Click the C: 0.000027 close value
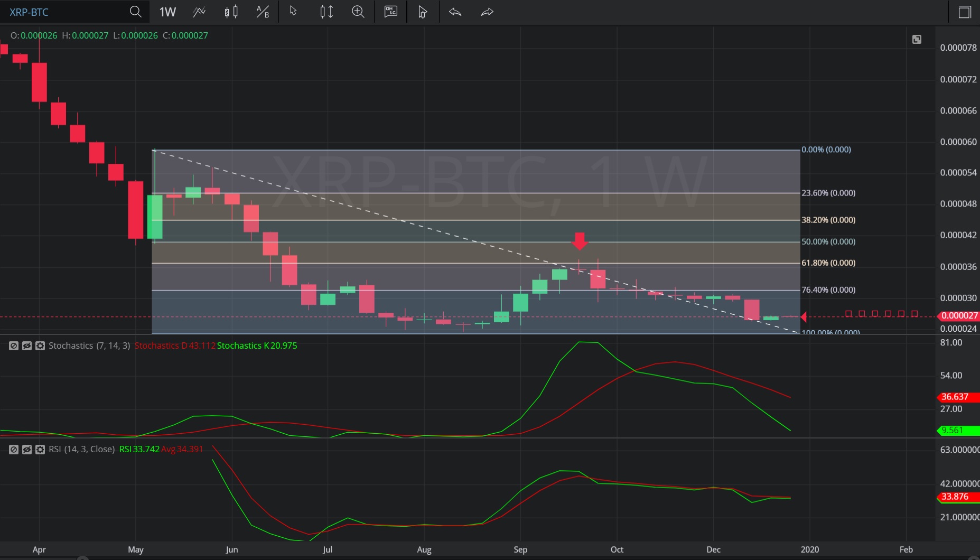This screenshot has width=980, height=560. coord(185,35)
